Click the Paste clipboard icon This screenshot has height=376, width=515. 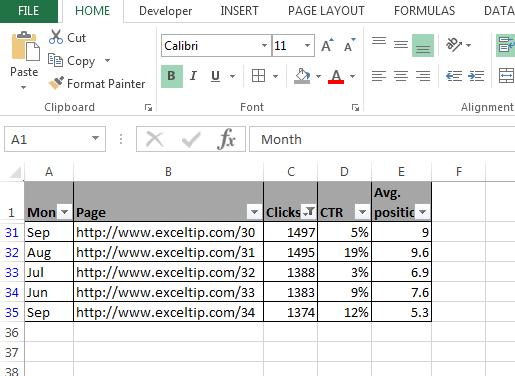click(25, 47)
